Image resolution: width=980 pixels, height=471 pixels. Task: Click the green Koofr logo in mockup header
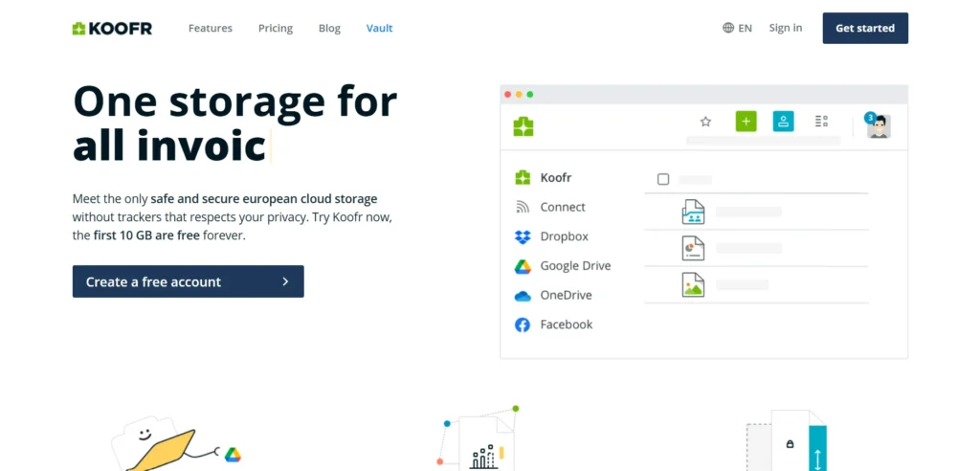pos(523,126)
